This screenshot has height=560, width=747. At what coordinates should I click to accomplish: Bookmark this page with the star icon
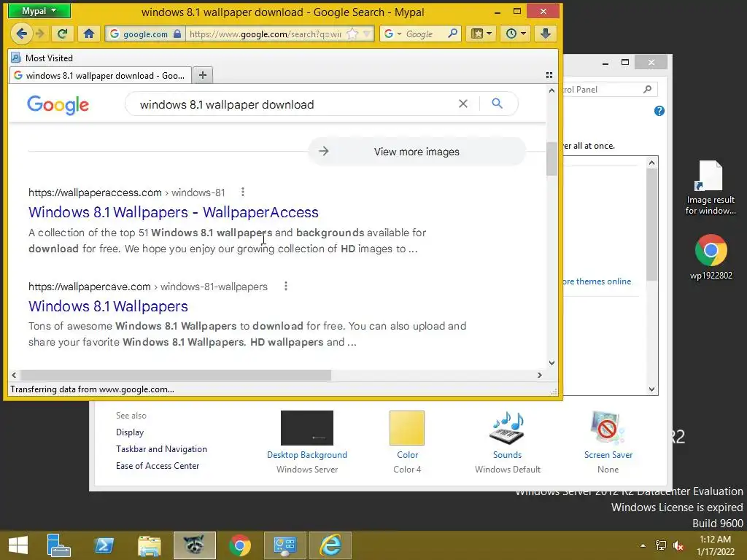pyautogui.click(x=352, y=34)
